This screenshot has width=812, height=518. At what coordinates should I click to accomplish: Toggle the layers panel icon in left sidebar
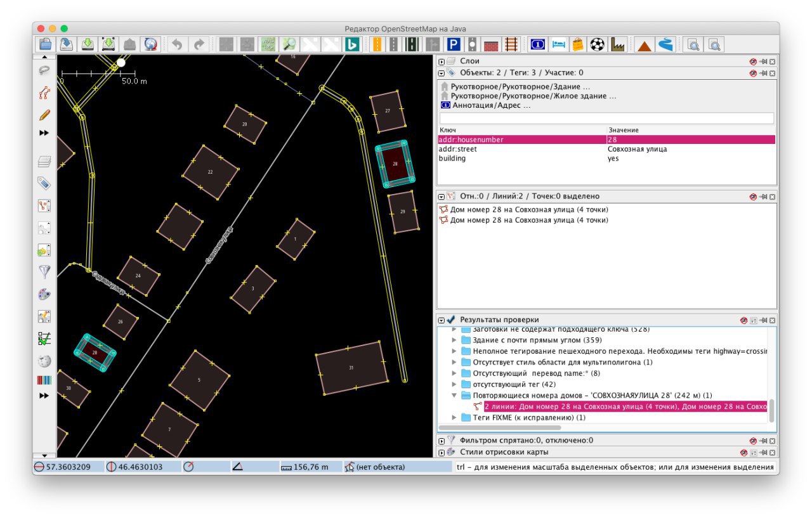44,162
